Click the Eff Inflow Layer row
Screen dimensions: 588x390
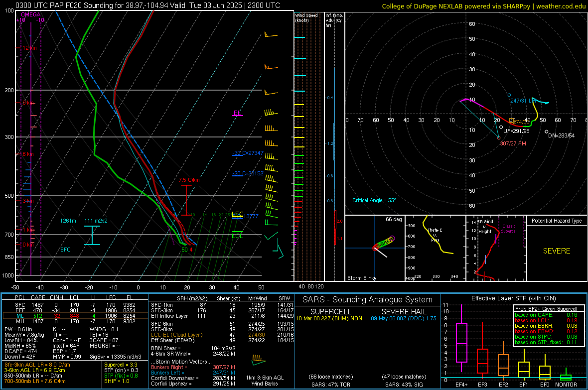click(x=222, y=316)
